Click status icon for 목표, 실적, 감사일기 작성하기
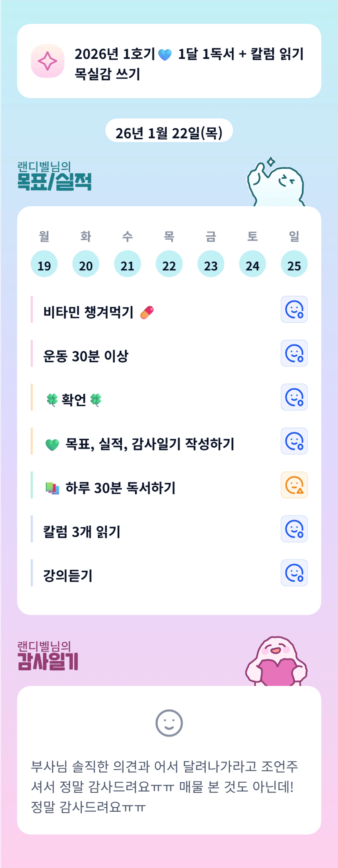 tap(294, 441)
